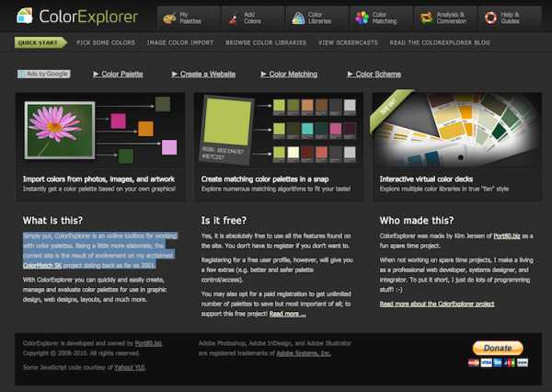
Task: Click the Help & Guides lifebuoy icon
Action: (x=490, y=17)
